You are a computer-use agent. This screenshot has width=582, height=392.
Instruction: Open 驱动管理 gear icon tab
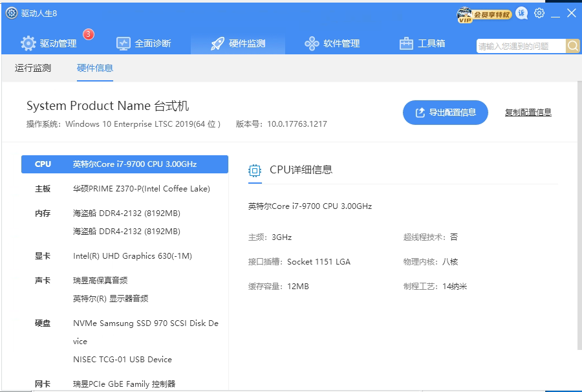48,43
